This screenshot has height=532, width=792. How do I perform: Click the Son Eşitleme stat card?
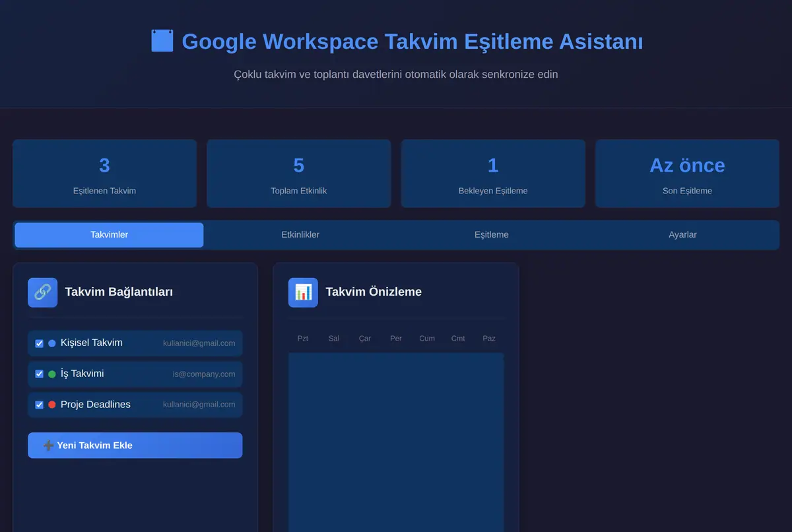point(687,174)
